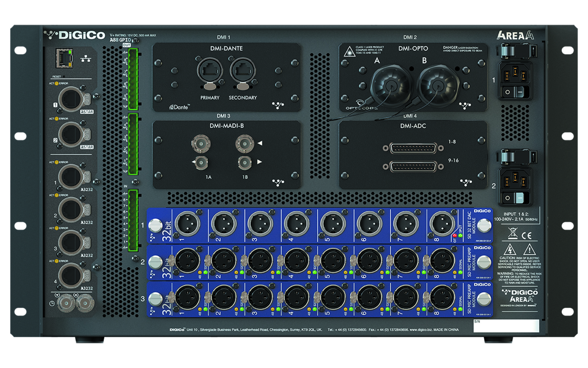Click the exclamation caution triangle
Viewport: 588px width, 368px height.
pos(529,250)
